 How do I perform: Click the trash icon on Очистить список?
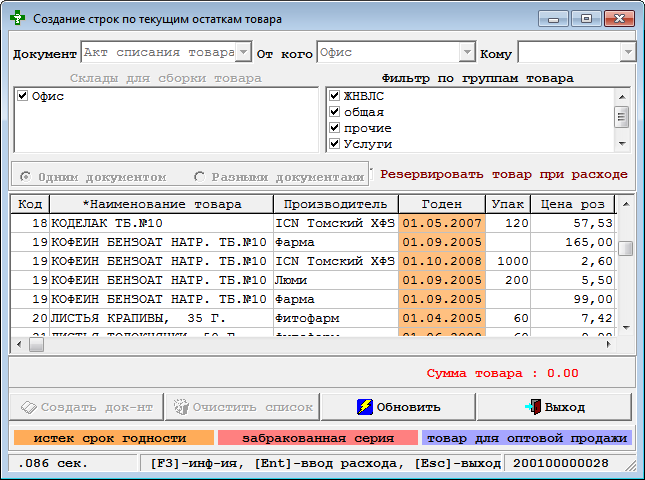click(180, 407)
